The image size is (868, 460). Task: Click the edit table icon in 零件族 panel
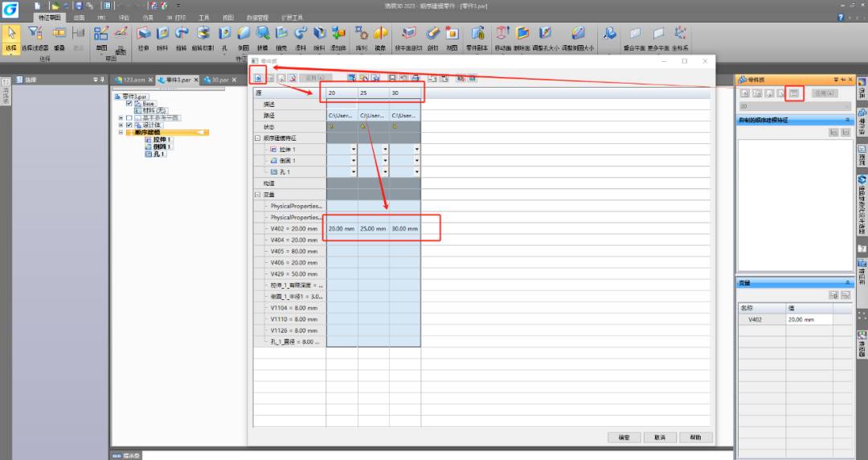(793, 94)
